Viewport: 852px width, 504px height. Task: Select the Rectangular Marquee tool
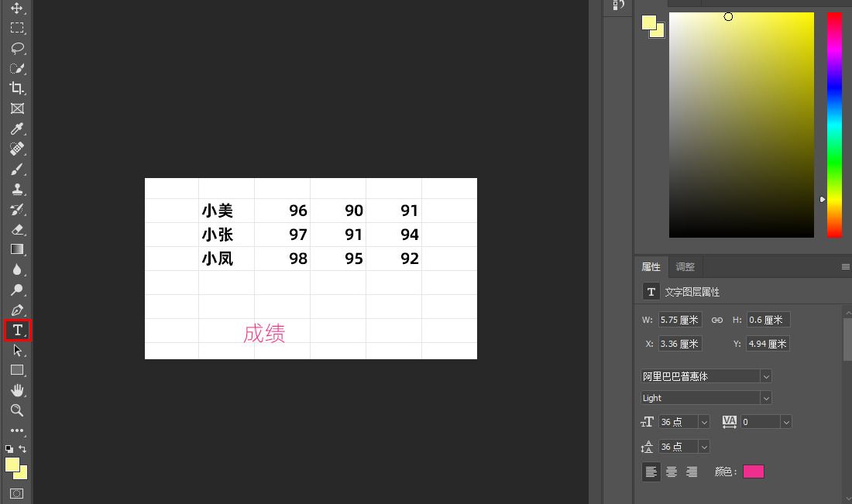(17, 28)
